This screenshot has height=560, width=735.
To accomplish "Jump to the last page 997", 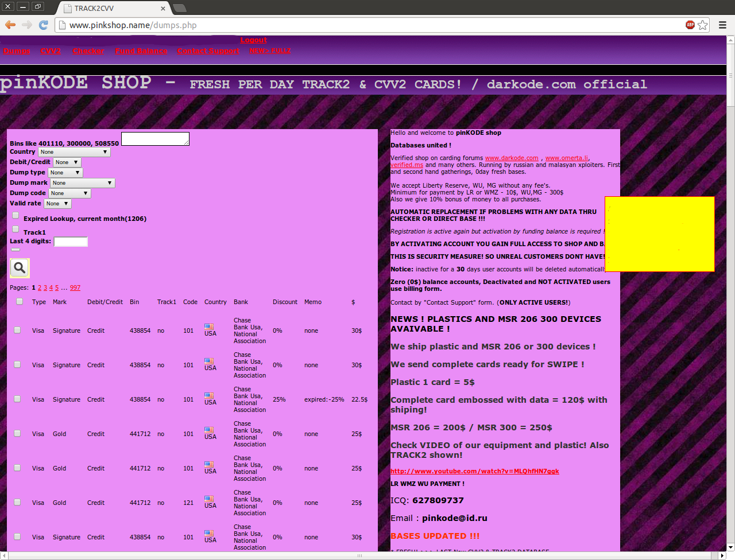I will pyautogui.click(x=75, y=288).
